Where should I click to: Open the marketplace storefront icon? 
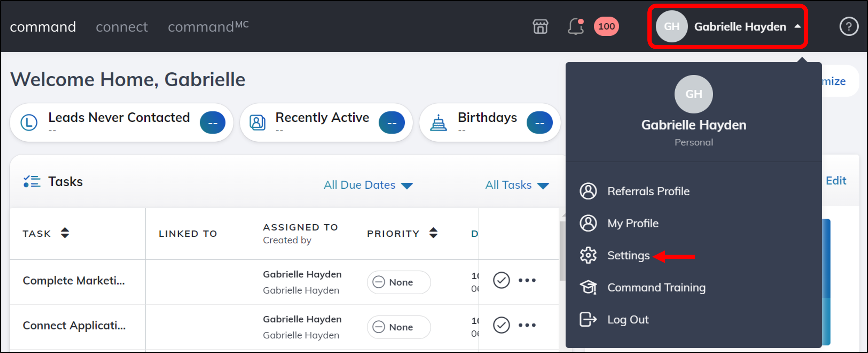point(540,26)
